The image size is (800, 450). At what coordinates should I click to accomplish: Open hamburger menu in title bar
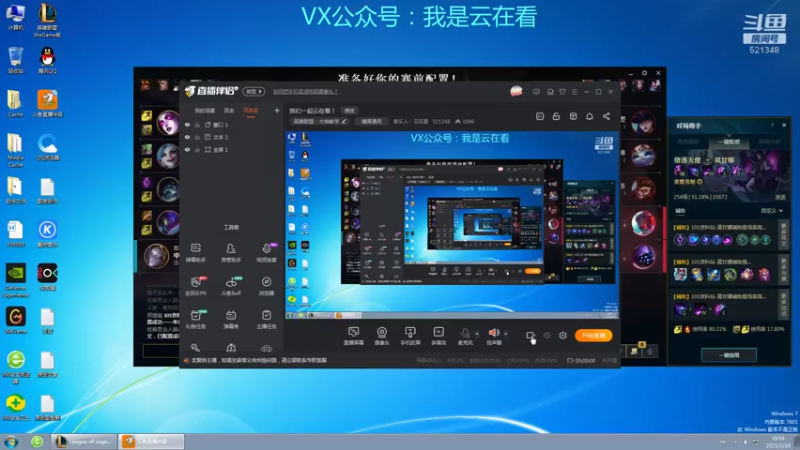tap(575, 92)
